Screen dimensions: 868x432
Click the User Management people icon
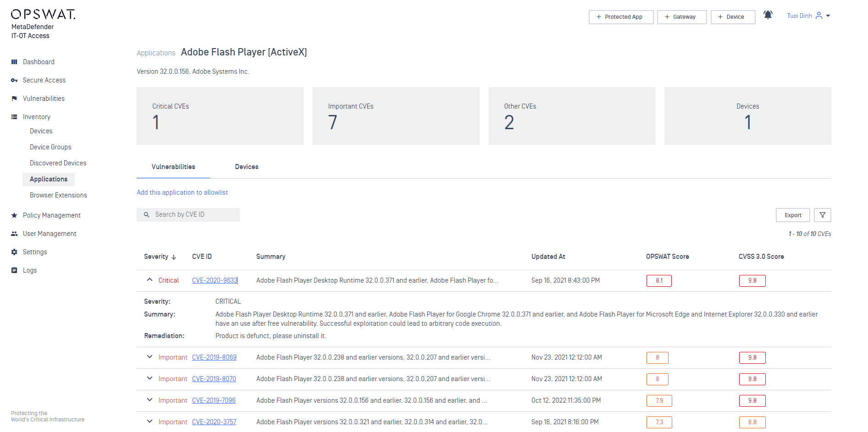pyautogui.click(x=14, y=234)
